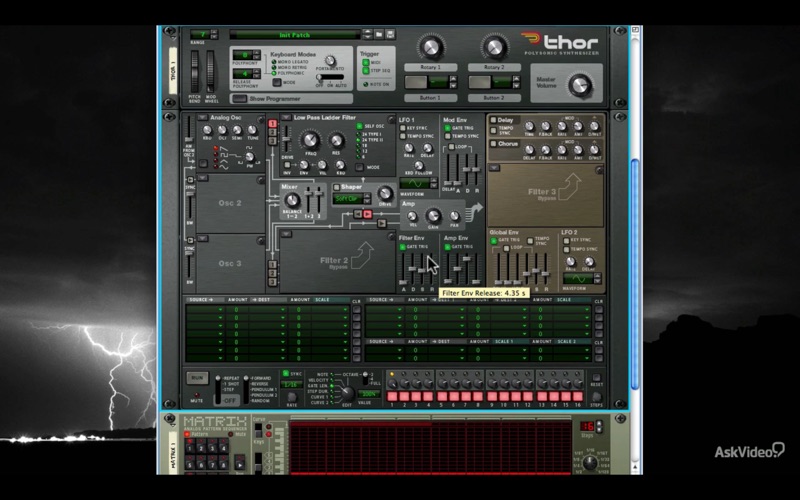Screen dimensions: 800x500
Task: Click the LFO 1 KBD Follow knob
Action: point(419,165)
